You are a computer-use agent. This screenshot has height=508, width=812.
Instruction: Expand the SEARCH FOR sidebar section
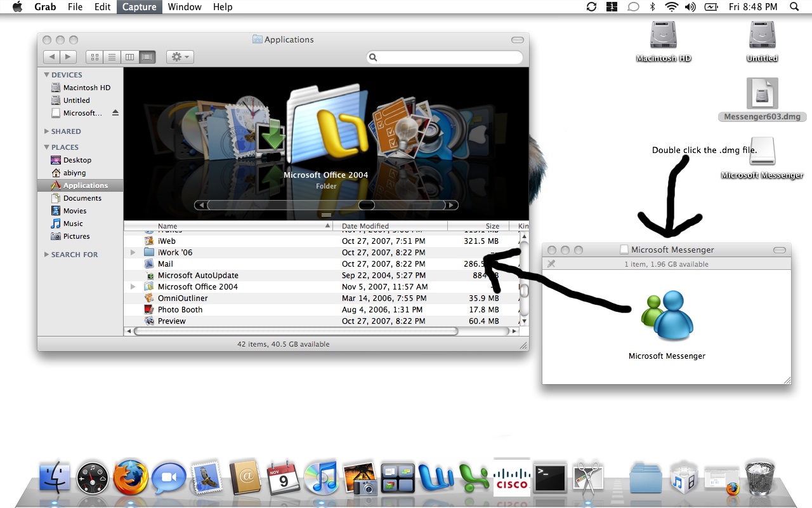tap(47, 255)
